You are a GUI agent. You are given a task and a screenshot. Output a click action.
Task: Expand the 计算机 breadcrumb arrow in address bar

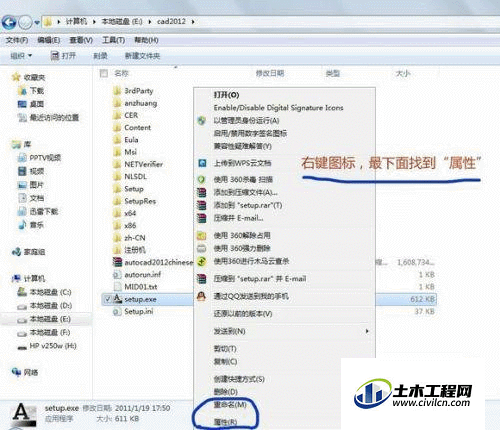click(x=94, y=22)
